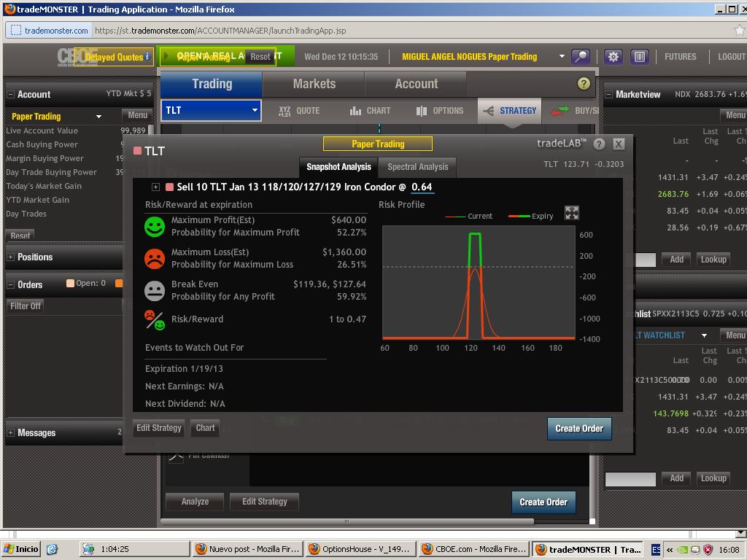The height and width of the screenshot is (560, 747).
Task: Open settings with the gear icon
Action: [613, 57]
